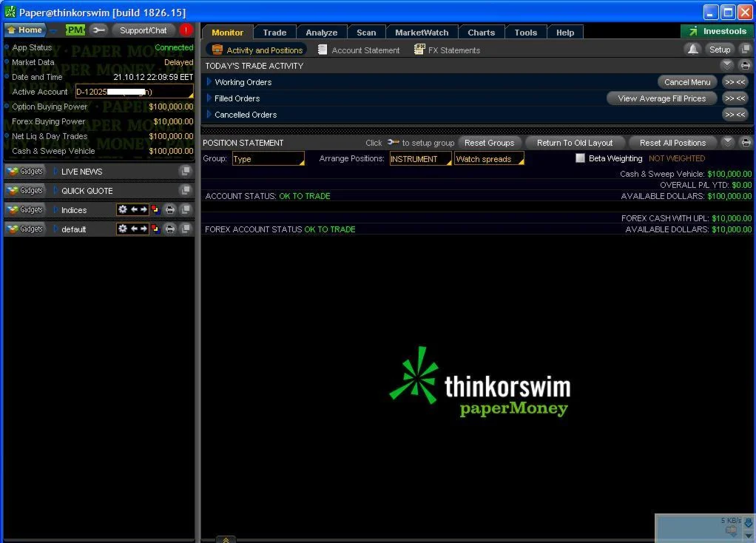This screenshot has height=543, width=756.
Task: Click the red exclamation alert icon
Action: click(x=186, y=30)
